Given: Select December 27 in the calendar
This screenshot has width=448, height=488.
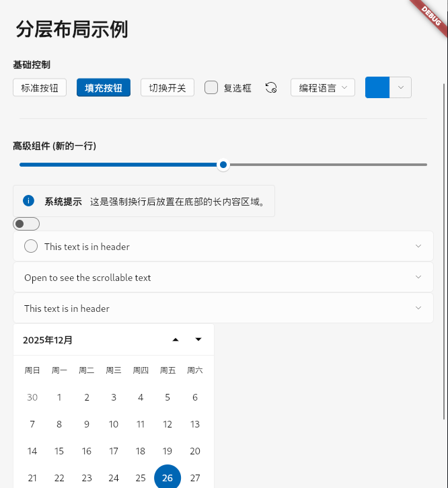Looking at the screenshot, I should pyautogui.click(x=195, y=478).
